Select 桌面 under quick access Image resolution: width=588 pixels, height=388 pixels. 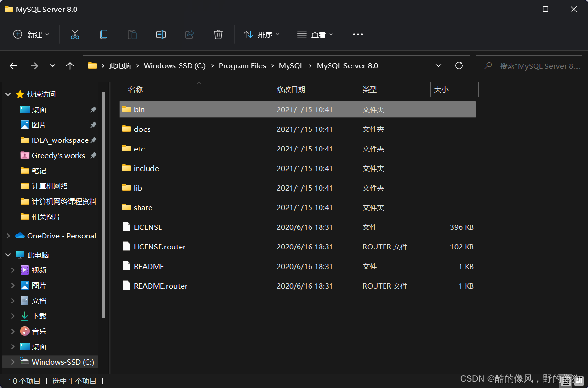coord(39,109)
